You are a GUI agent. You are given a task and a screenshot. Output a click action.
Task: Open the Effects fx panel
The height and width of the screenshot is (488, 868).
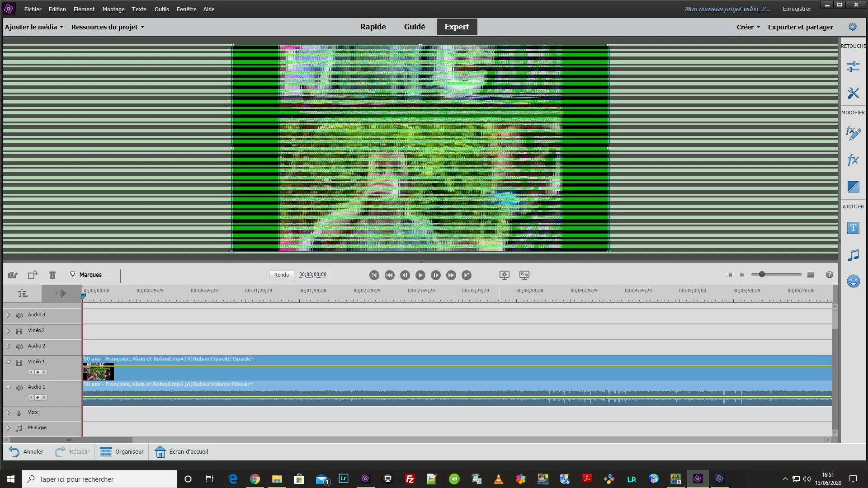[853, 160]
